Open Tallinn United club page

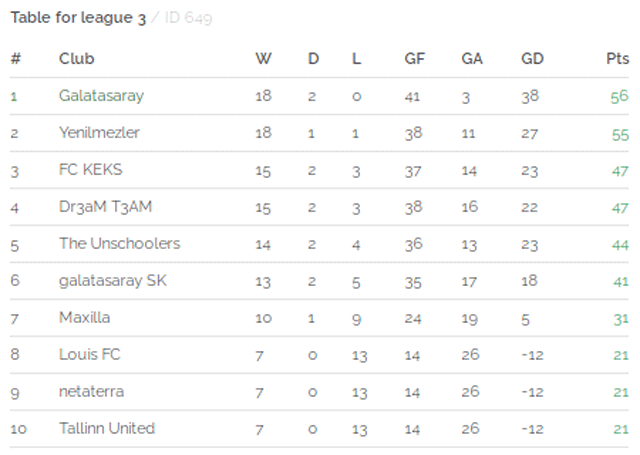[107, 428]
